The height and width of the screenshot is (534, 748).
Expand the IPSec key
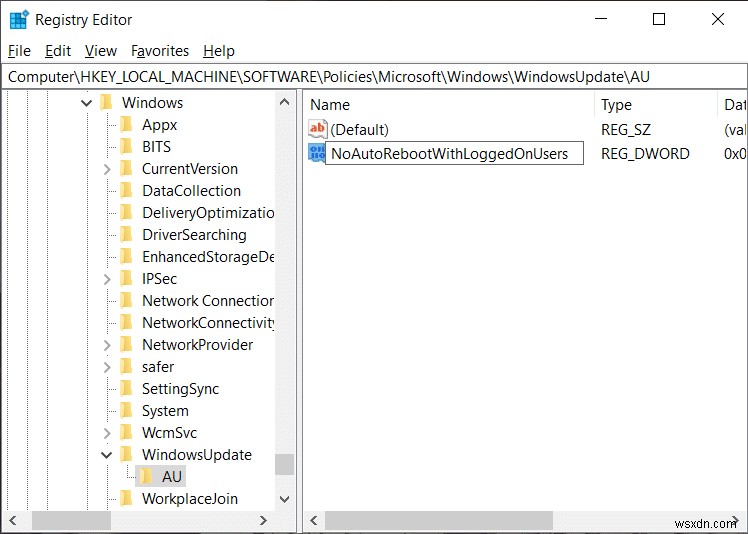[107, 279]
